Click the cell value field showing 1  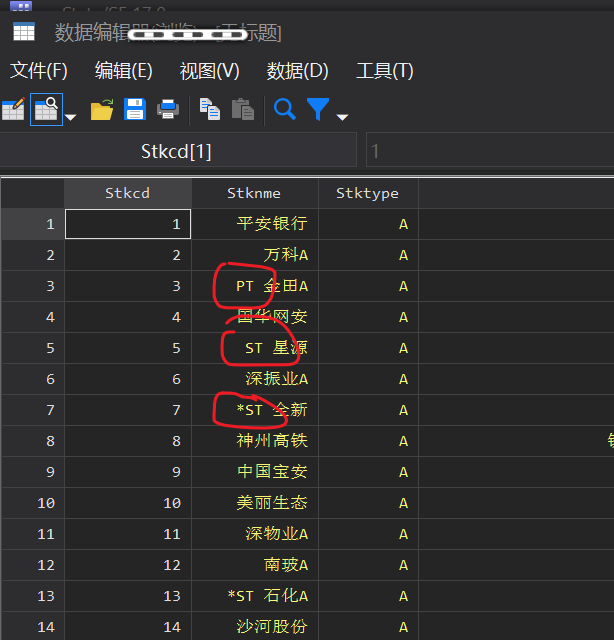point(490,150)
